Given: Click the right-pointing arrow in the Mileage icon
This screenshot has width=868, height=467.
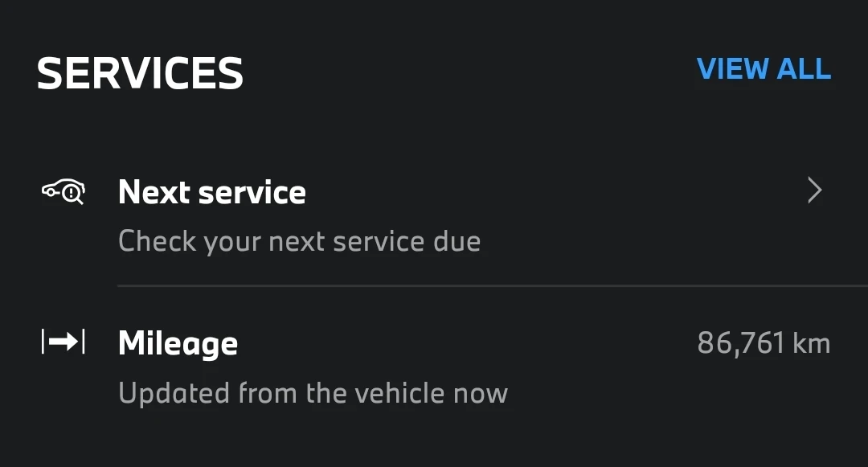Looking at the screenshot, I should point(63,342).
